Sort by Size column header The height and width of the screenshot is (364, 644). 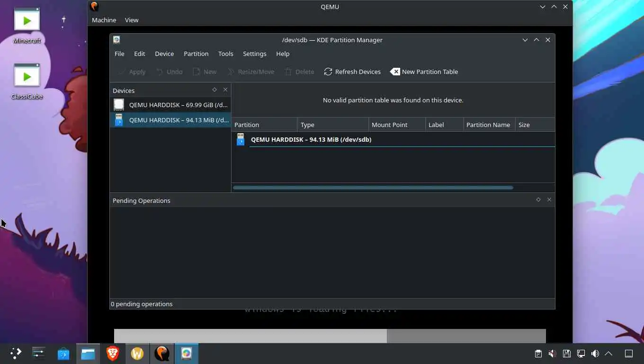535,125
